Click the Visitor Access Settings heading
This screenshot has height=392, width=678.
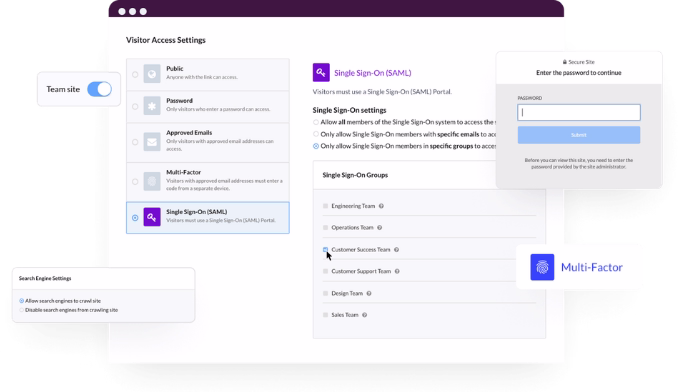click(x=166, y=40)
